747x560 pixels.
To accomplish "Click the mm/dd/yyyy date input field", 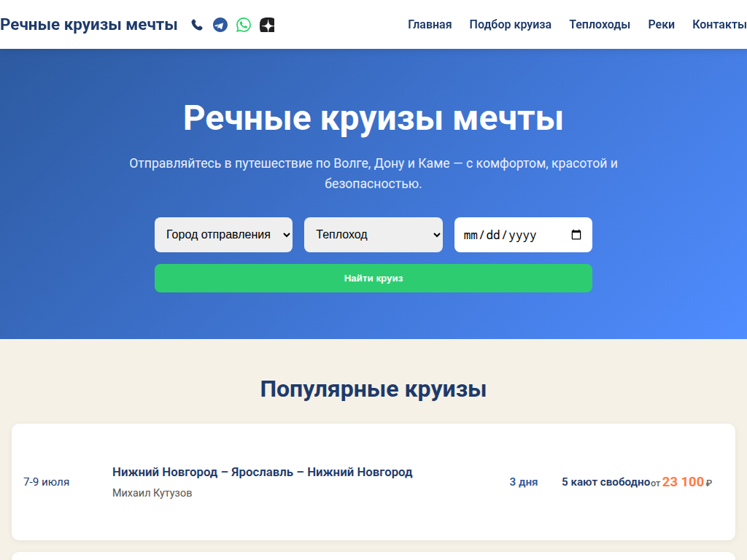I will 511,234.
